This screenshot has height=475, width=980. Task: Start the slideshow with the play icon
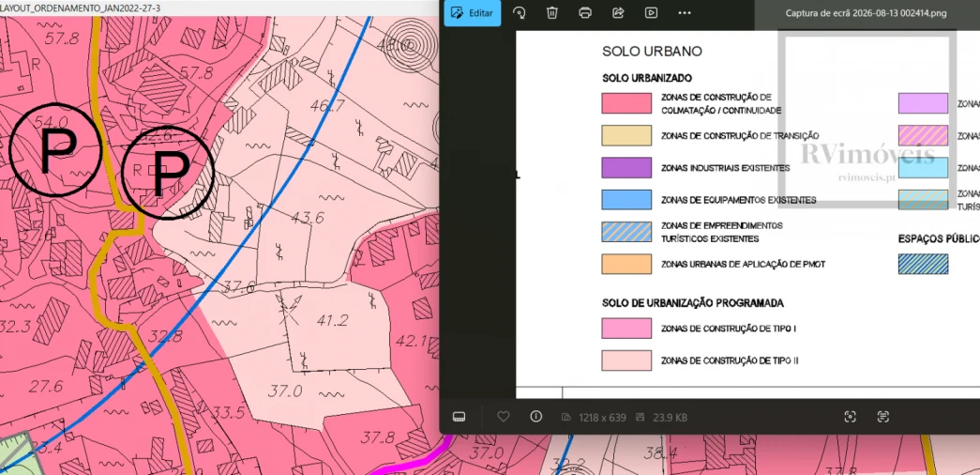pyautogui.click(x=651, y=12)
